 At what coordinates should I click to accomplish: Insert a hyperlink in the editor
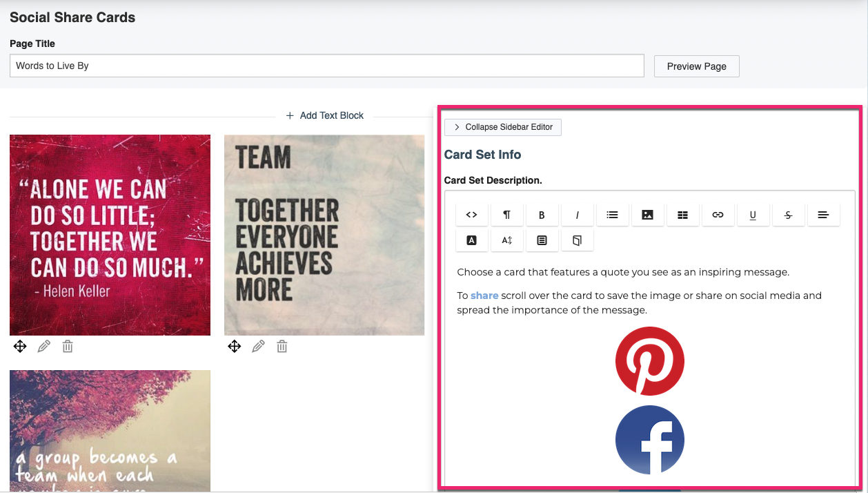tap(718, 214)
